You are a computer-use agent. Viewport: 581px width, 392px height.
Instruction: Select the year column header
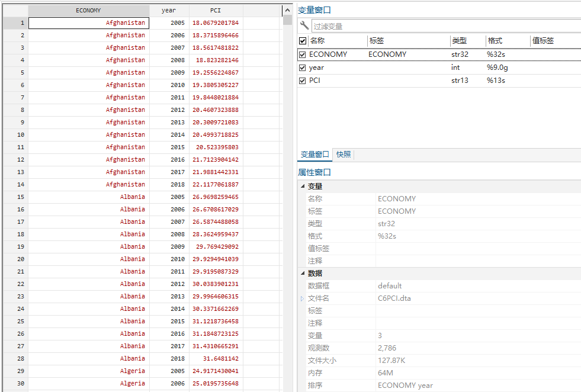coord(169,11)
